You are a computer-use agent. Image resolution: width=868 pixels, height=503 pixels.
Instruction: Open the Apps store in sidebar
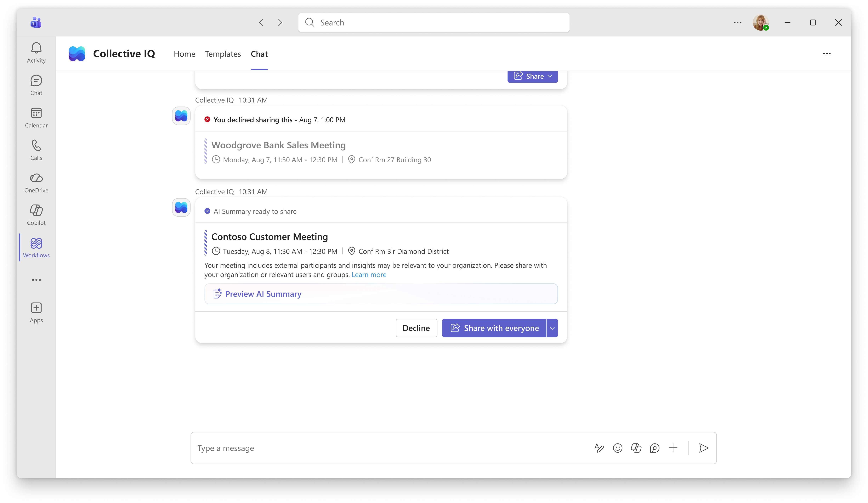[36, 312]
